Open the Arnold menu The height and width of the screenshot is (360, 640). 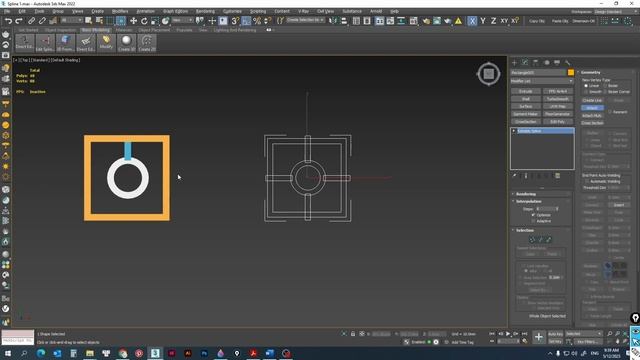click(x=376, y=11)
